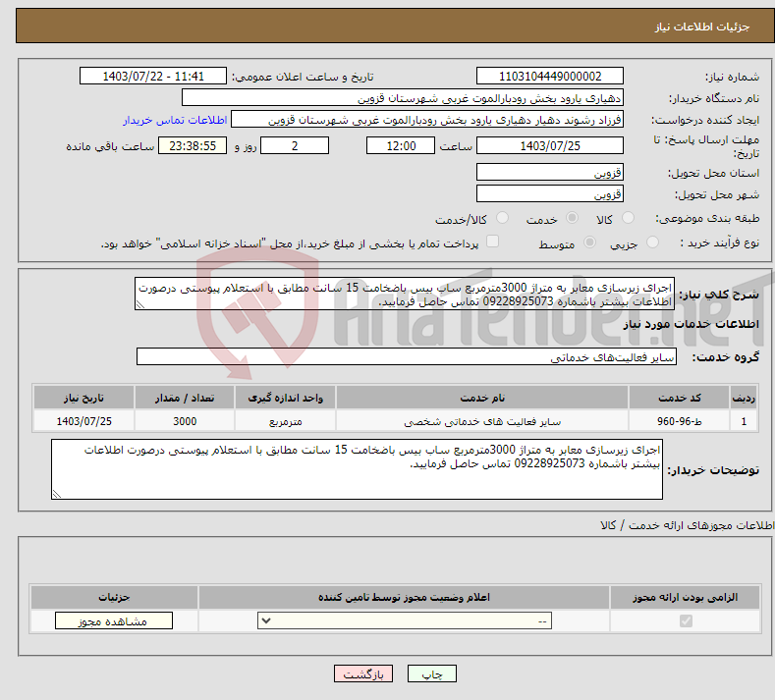This screenshot has height=700, width=775.
Task: Click the شهر محل تحویل field
Action: click(550, 193)
